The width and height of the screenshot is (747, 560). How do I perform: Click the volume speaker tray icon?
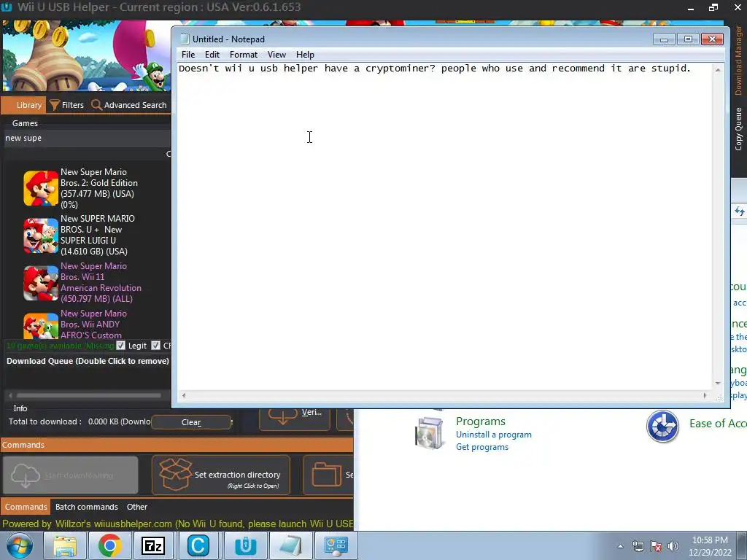(x=673, y=546)
